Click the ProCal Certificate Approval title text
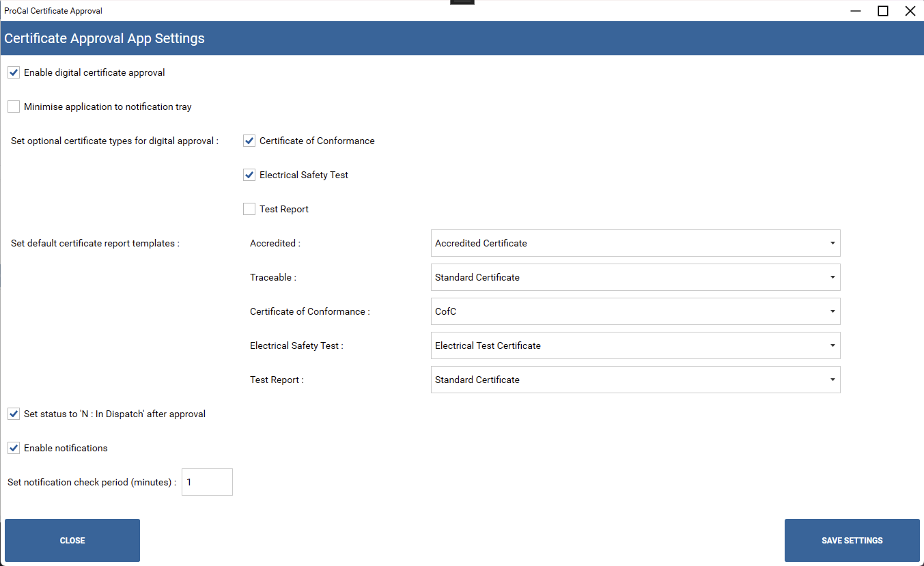 [x=53, y=11]
